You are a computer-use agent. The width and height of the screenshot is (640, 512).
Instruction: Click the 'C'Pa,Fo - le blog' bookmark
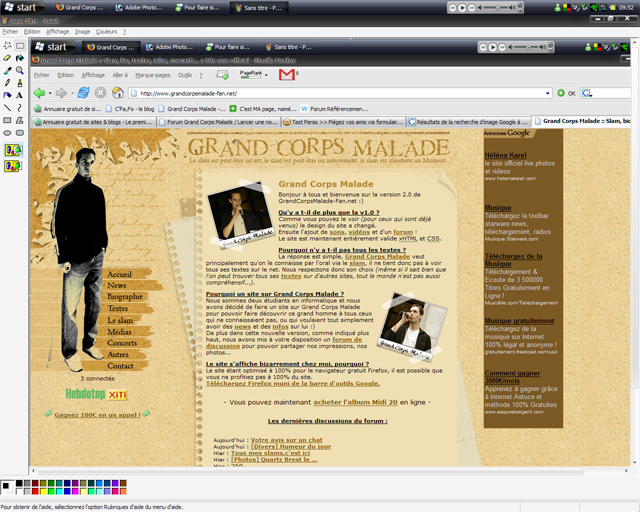coord(130,109)
